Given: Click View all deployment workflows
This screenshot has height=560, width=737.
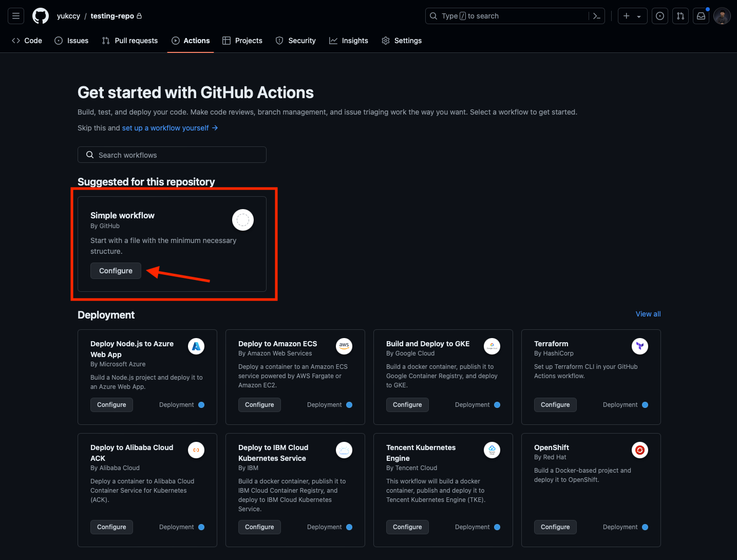Looking at the screenshot, I should [648, 314].
